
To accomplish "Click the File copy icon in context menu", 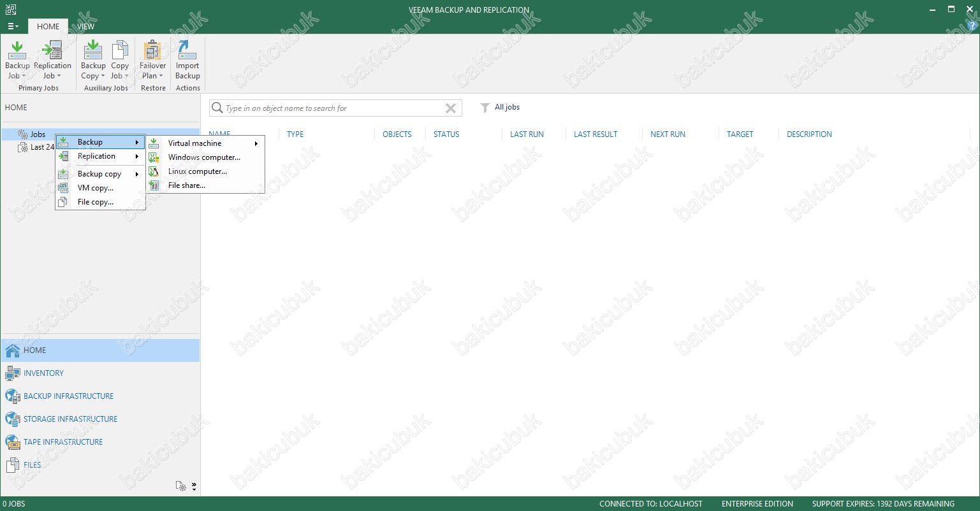I will click(63, 202).
